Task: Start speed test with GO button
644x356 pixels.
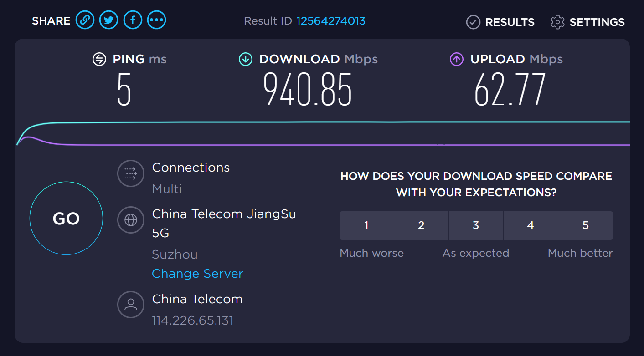Action: click(x=66, y=219)
